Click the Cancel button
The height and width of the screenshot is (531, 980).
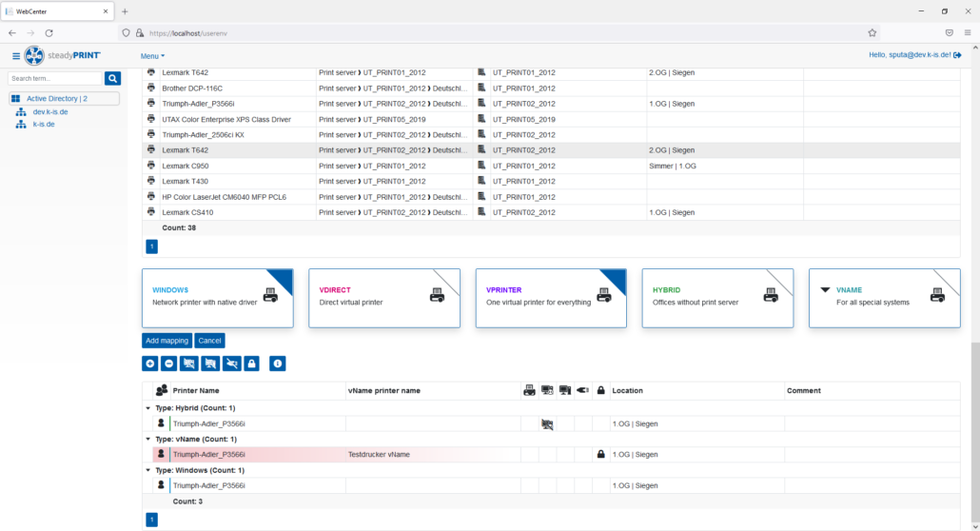[x=209, y=341]
